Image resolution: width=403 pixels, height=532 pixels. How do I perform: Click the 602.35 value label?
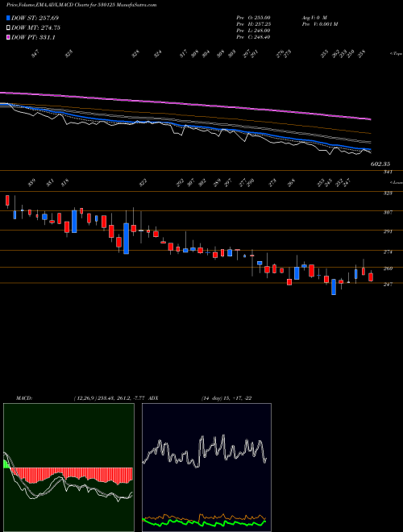click(x=380, y=164)
